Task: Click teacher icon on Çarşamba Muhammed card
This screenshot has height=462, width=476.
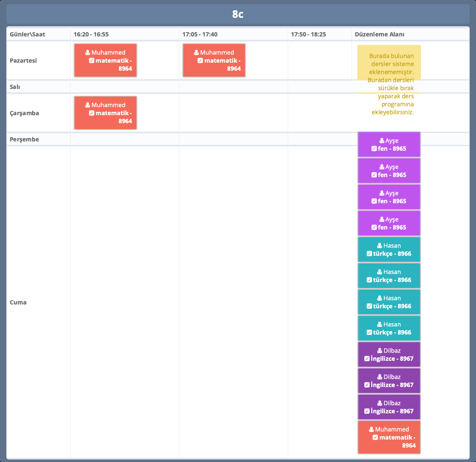Action: coord(88,105)
